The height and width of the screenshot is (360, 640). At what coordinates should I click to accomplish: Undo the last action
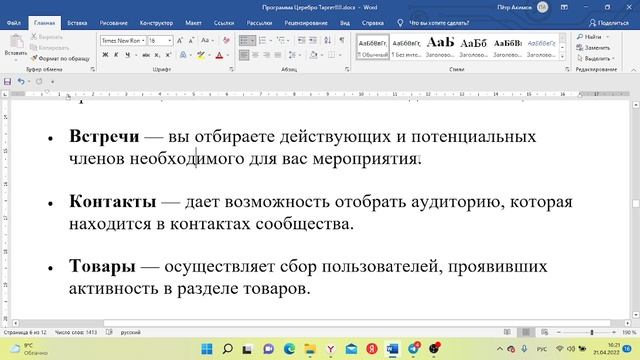tap(21, 82)
